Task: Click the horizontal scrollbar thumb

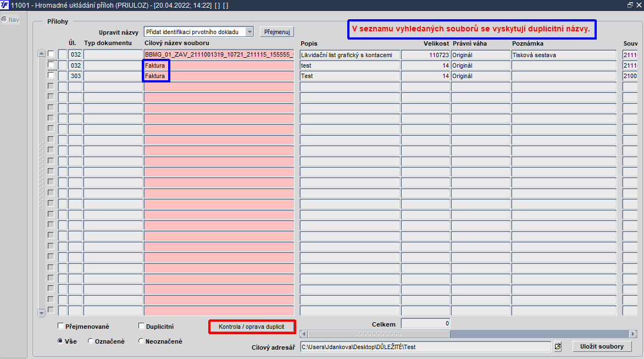Action: pos(379,334)
